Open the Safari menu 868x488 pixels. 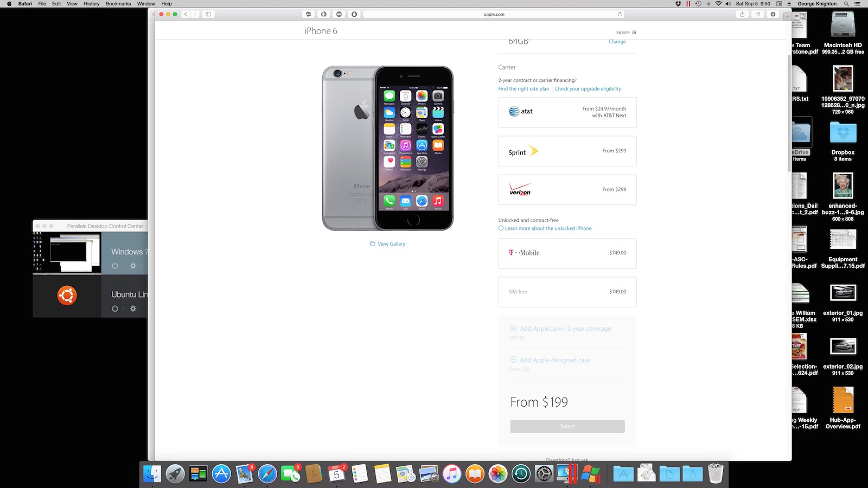[25, 4]
